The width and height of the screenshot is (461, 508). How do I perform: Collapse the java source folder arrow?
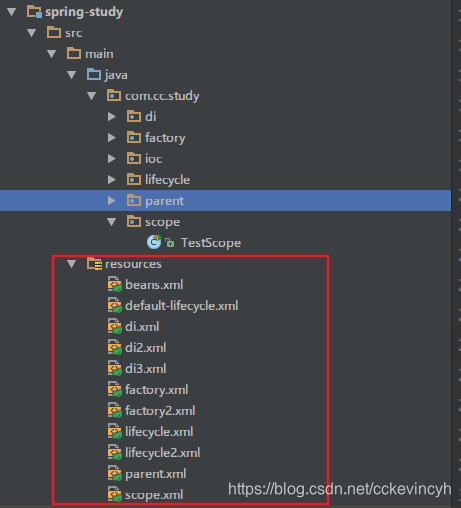pos(72,75)
